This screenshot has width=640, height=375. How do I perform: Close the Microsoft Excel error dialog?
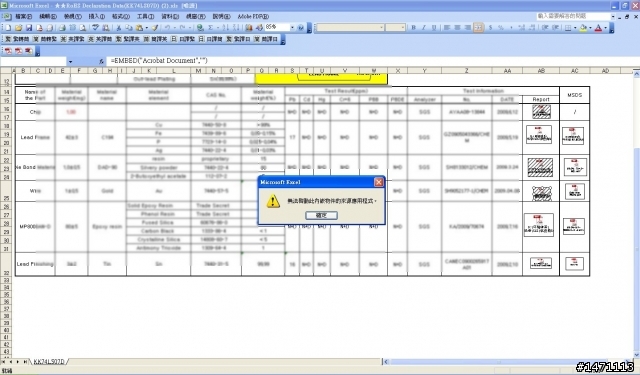378,182
